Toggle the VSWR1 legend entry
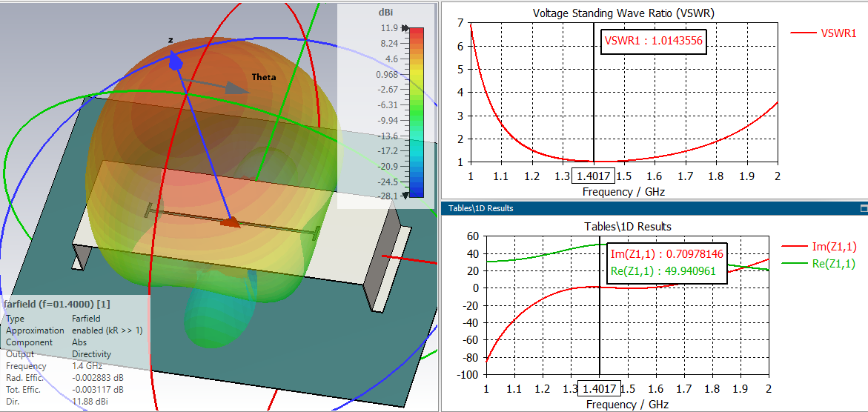 tap(824, 33)
